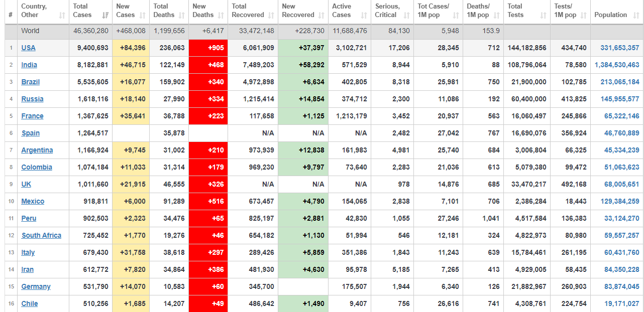Sort table by New Recovered arrows
The image size is (644, 312).
pyautogui.click(x=321, y=16)
